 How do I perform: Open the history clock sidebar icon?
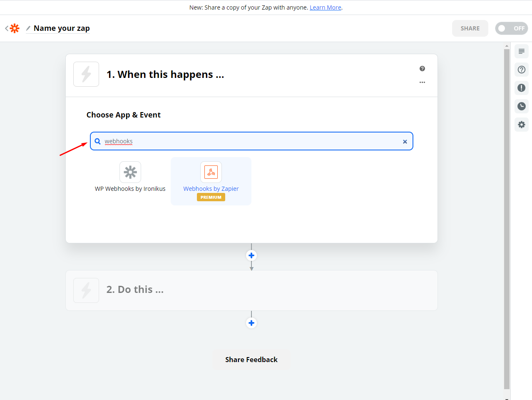[x=522, y=106]
